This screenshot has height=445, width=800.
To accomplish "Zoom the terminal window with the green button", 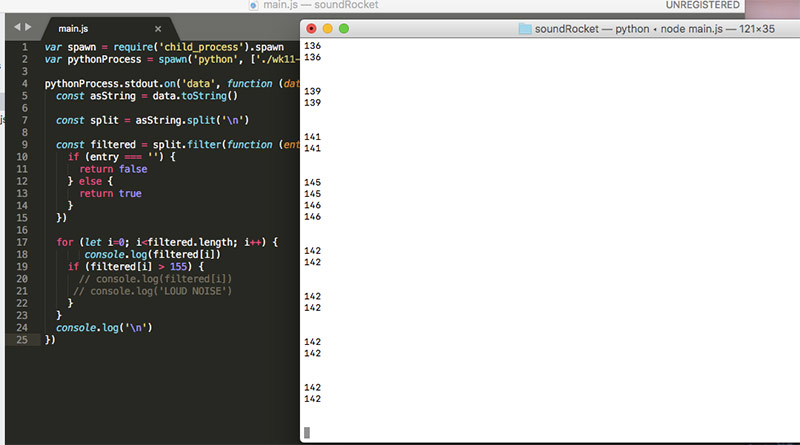I will [x=344, y=29].
